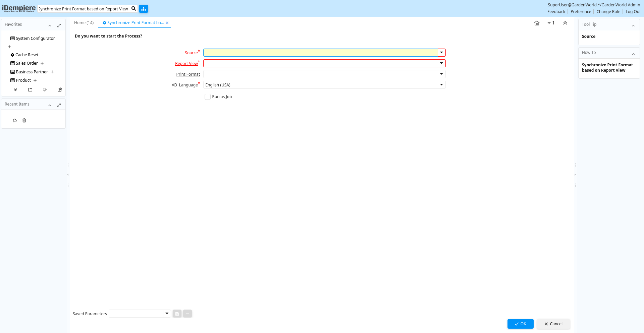This screenshot has width=644, height=333.
Task: Click the save parameters disk icon
Action: (177, 314)
